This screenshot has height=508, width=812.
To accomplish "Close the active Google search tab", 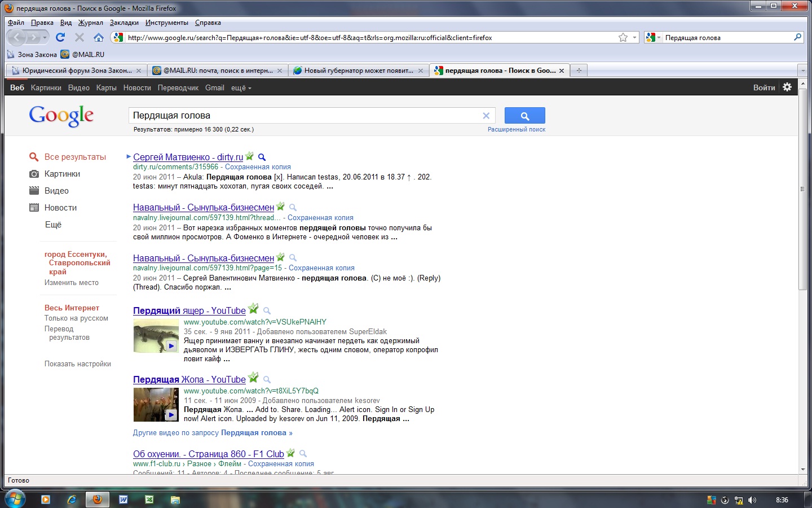I will tap(562, 71).
